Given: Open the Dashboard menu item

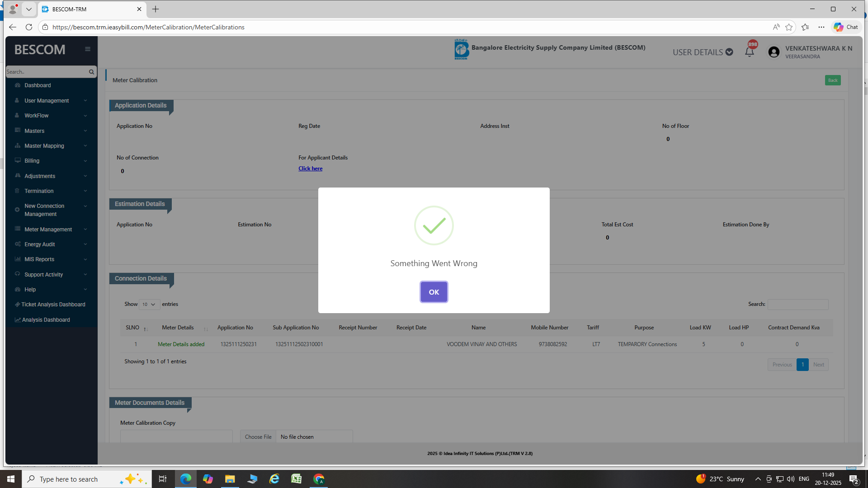Looking at the screenshot, I should point(38,85).
